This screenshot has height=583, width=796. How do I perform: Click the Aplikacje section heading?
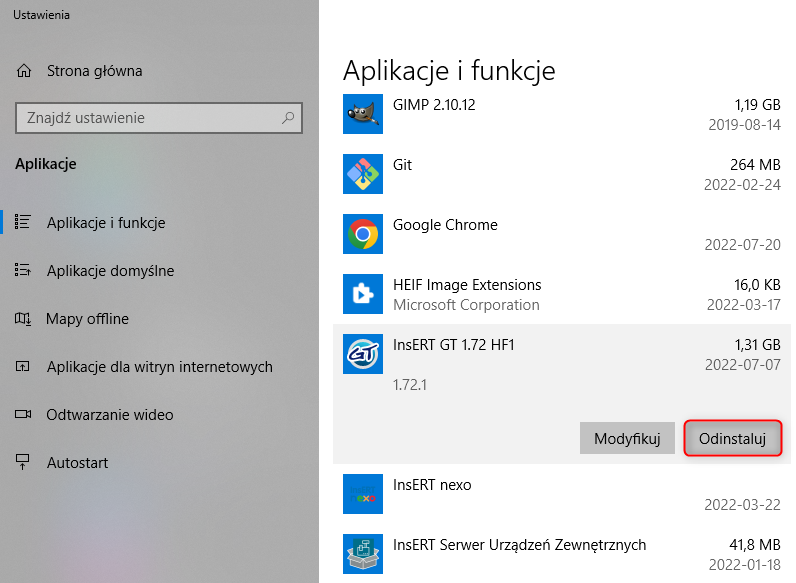click(x=46, y=164)
